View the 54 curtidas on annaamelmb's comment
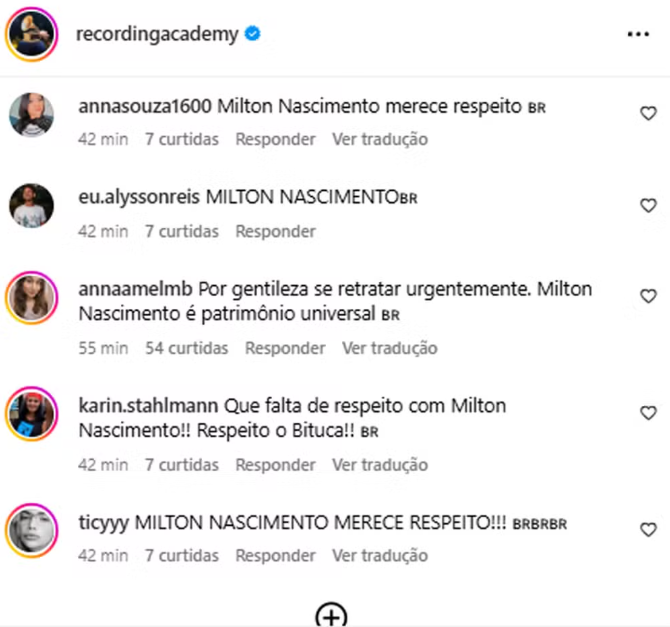The width and height of the screenshot is (670, 627). [187, 348]
